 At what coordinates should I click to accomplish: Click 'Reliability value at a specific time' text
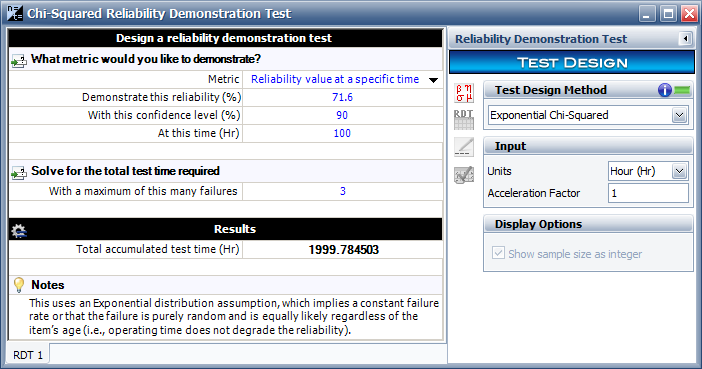click(335, 79)
